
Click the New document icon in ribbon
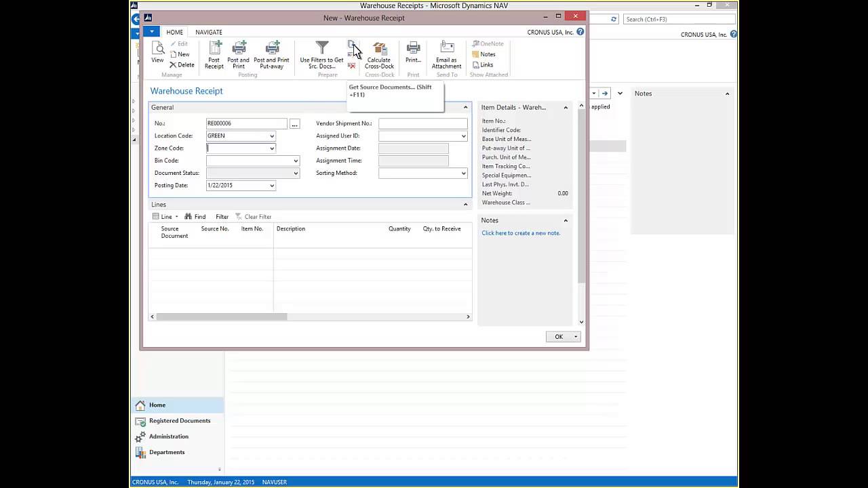174,54
